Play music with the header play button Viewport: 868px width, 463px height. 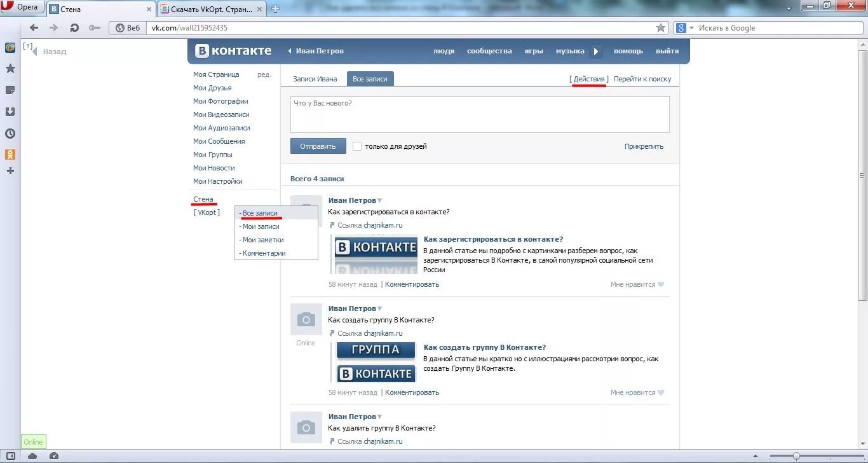(x=595, y=52)
